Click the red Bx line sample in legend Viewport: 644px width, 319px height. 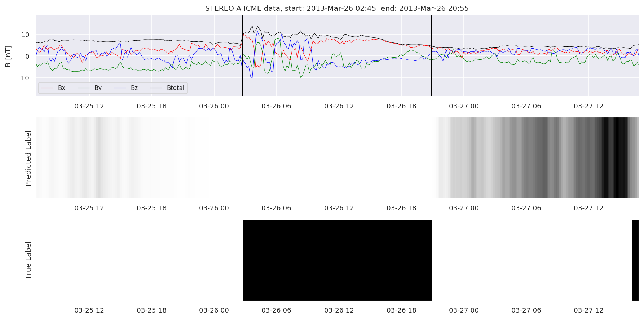pos(47,88)
